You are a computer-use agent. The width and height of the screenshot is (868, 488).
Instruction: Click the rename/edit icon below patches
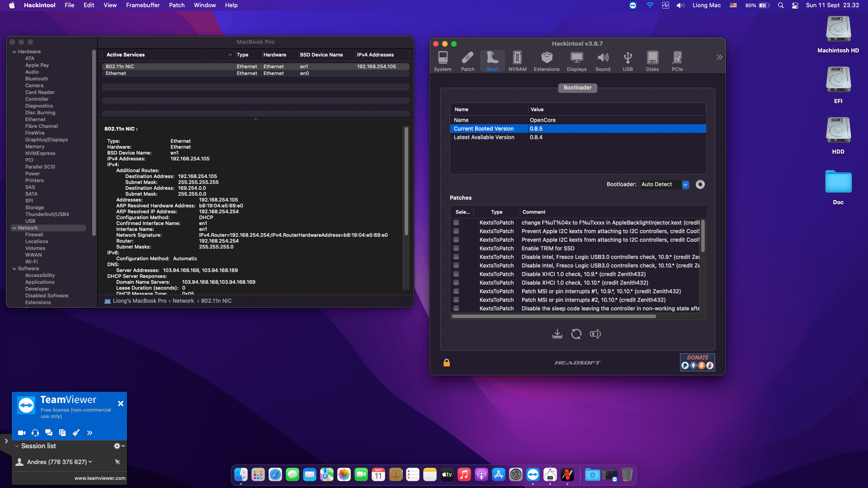pos(595,334)
